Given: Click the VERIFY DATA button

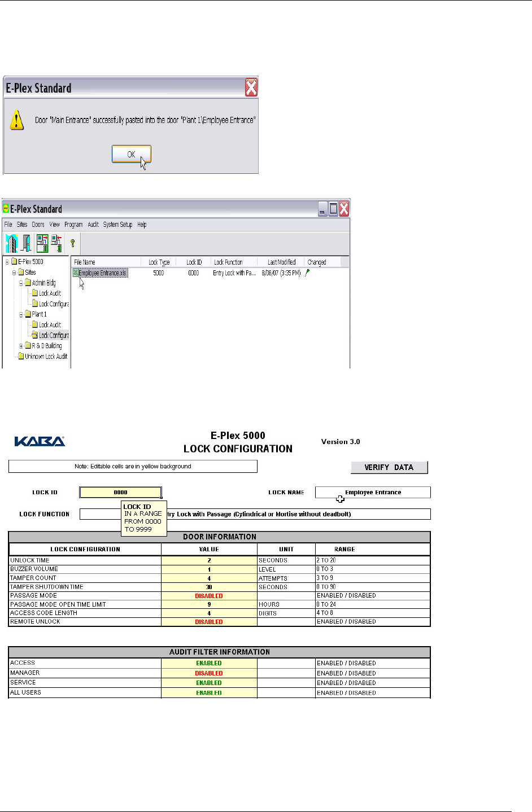Looking at the screenshot, I should (x=389, y=467).
